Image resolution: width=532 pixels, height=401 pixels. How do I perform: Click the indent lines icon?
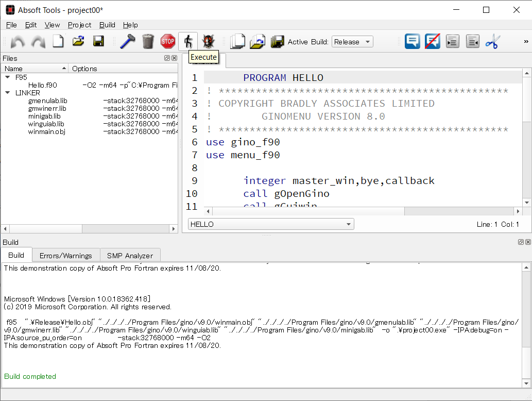[453, 41]
